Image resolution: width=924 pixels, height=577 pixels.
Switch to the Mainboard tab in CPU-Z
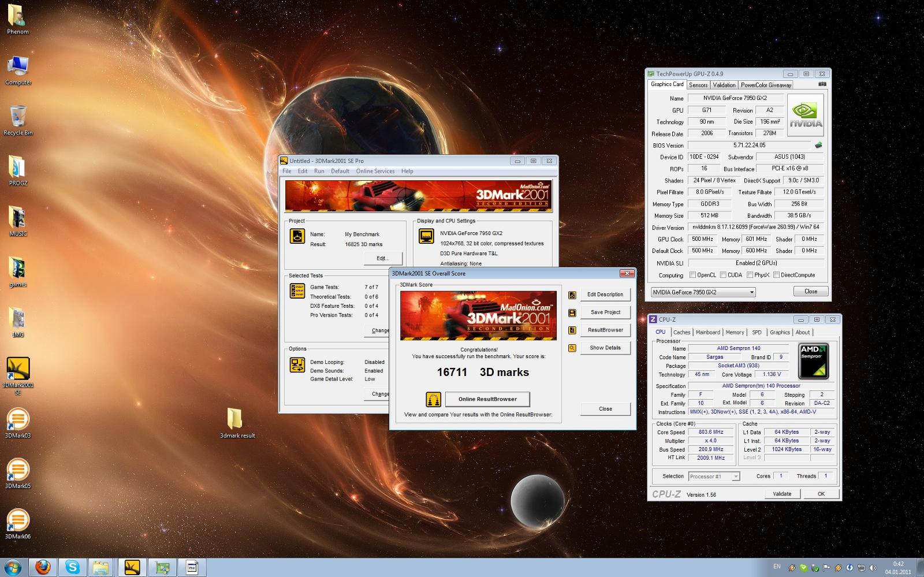(707, 332)
